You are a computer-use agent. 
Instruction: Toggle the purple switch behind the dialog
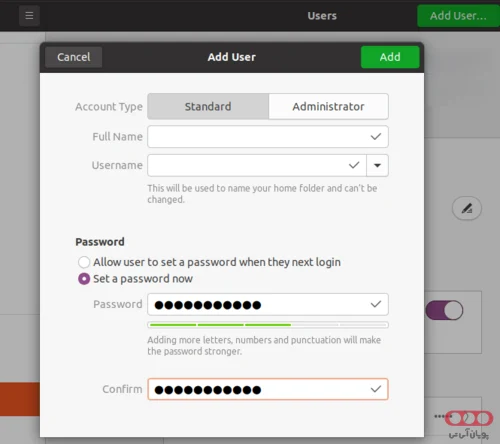tap(444, 310)
